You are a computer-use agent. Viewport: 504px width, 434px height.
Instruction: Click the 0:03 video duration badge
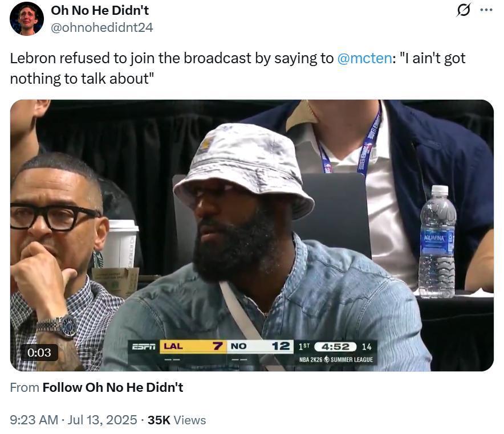39,353
